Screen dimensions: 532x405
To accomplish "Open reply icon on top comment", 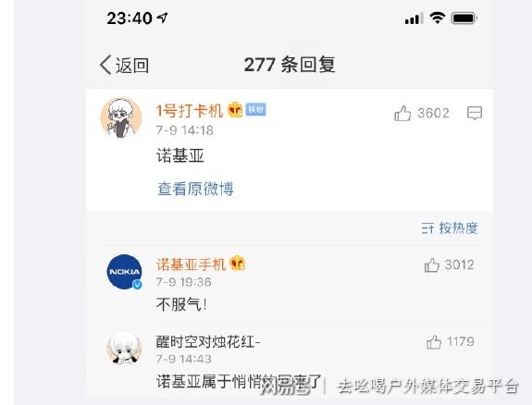I will click(x=475, y=113).
